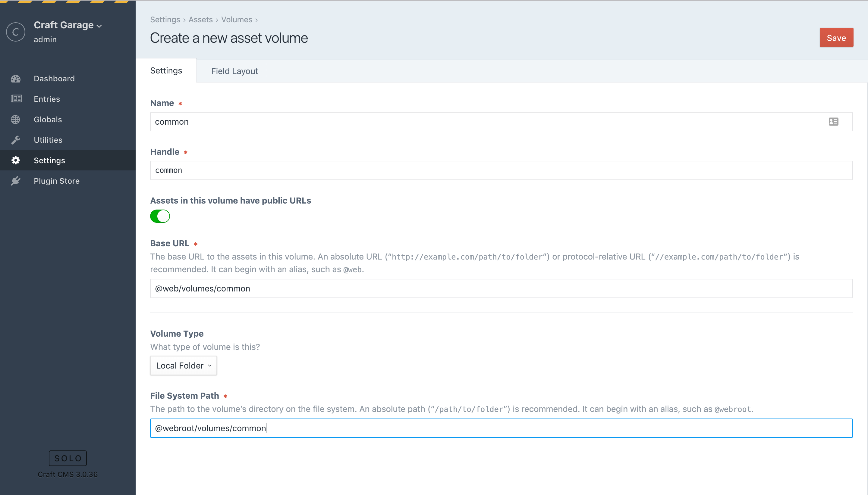This screenshot has width=868, height=495.
Task: Click the SOLO edition badge
Action: click(x=68, y=458)
